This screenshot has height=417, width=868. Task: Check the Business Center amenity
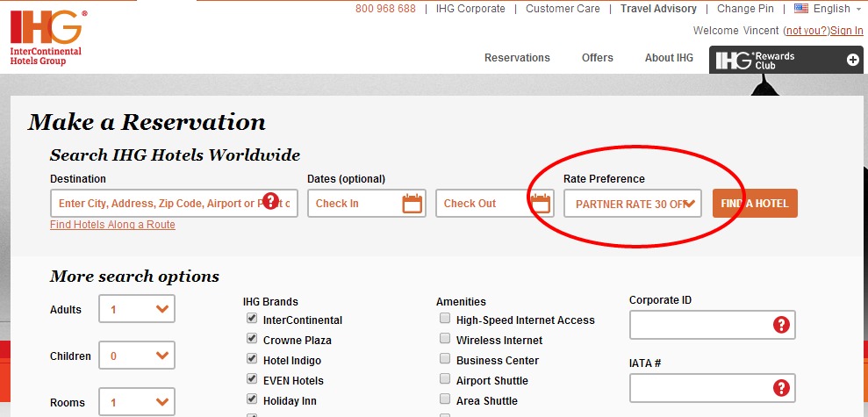pos(444,359)
